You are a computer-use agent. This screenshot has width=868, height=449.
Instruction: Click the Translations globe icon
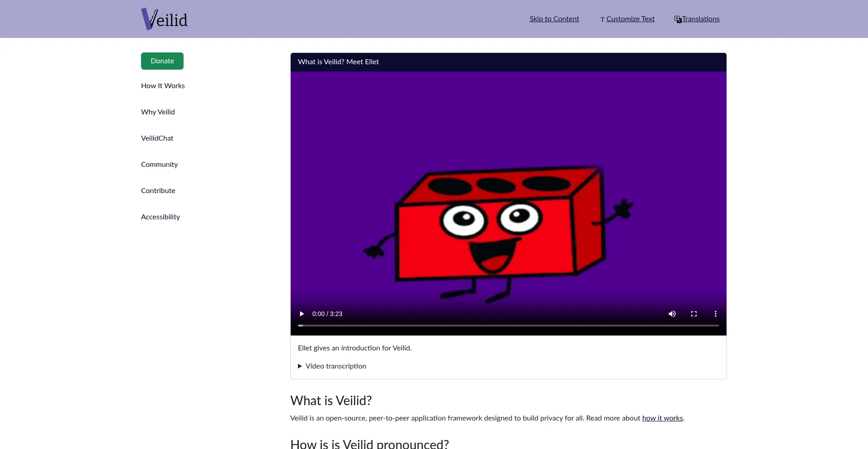point(677,19)
